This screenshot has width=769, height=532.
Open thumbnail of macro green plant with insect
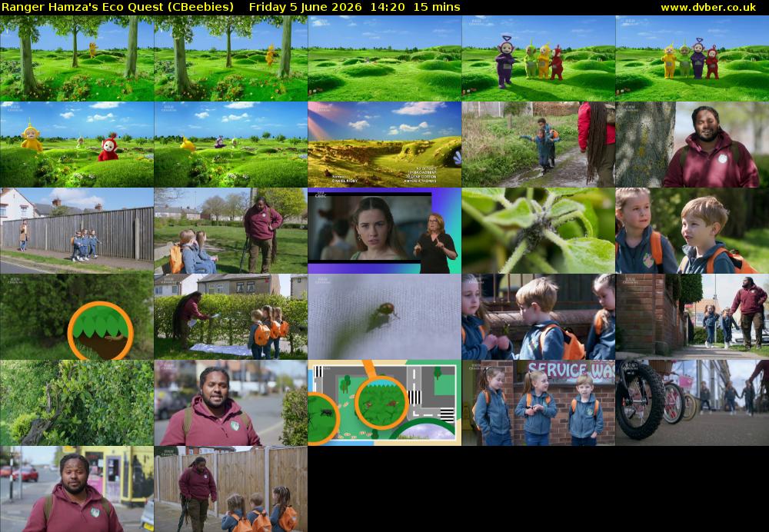point(538,231)
